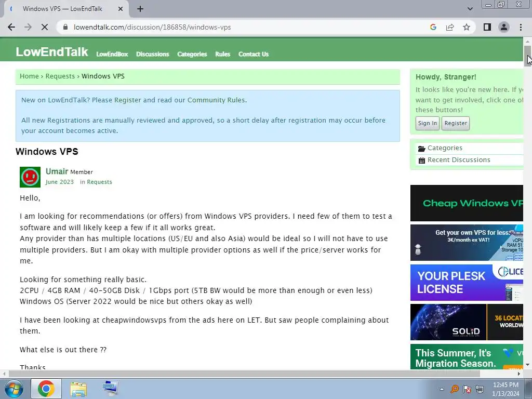Show hidden tray icons arrow
This screenshot has height=399, width=532.
[442, 389]
